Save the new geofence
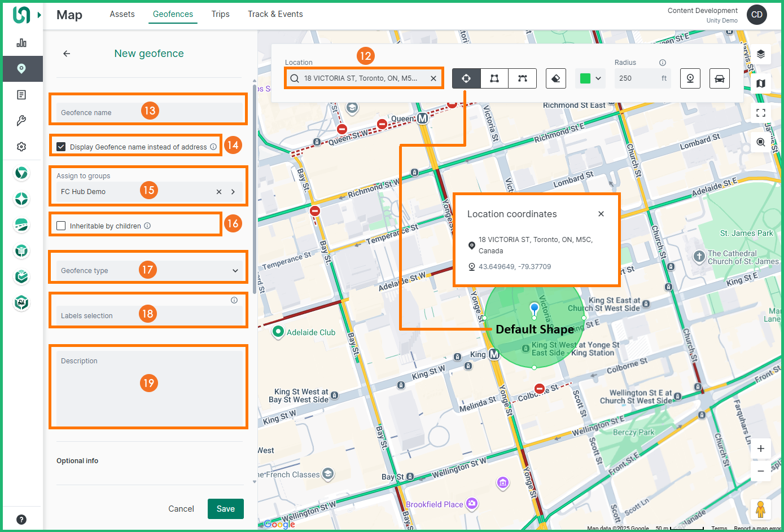The height and width of the screenshot is (532, 784). pyautogui.click(x=225, y=509)
